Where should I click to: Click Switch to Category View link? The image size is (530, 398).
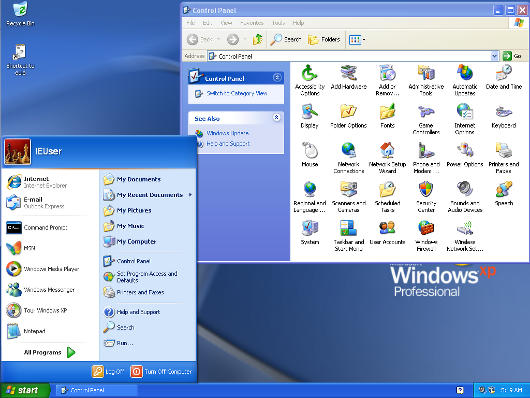pos(237,93)
